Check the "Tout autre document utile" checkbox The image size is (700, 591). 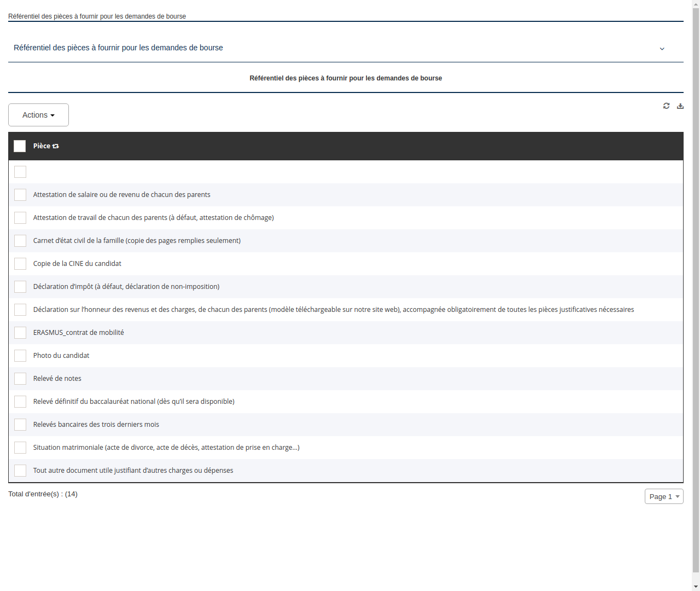20,470
